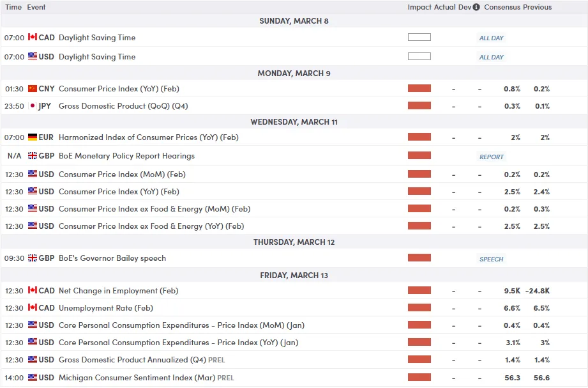Click the Consensus column header
The height and width of the screenshot is (388, 588).
click(502, 7)
